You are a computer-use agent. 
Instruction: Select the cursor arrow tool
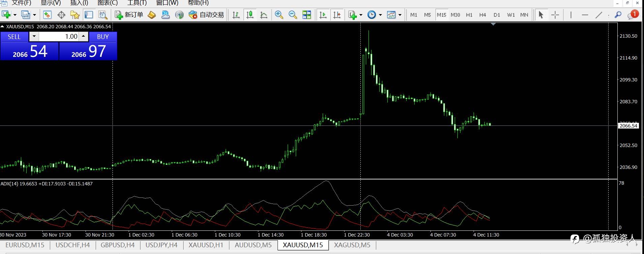(541, 15)
